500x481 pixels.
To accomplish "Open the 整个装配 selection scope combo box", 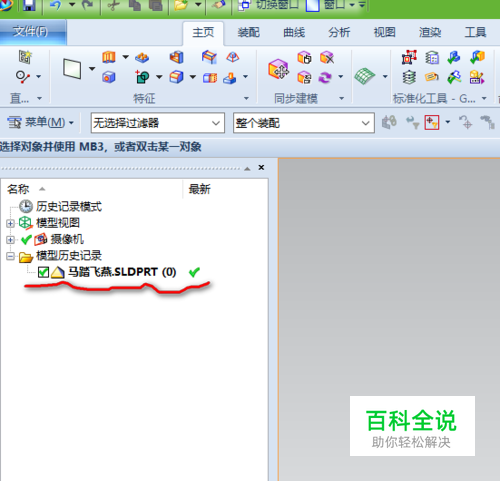I will [304, 123].
